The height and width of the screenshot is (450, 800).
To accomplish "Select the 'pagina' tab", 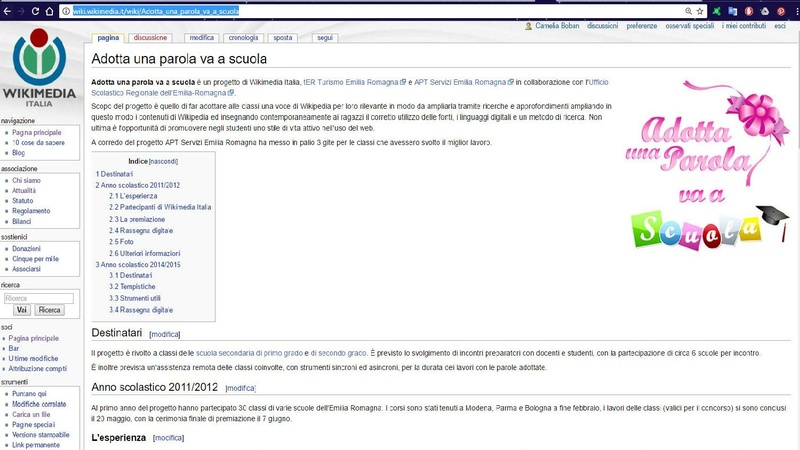I will (x=108, y=38).
